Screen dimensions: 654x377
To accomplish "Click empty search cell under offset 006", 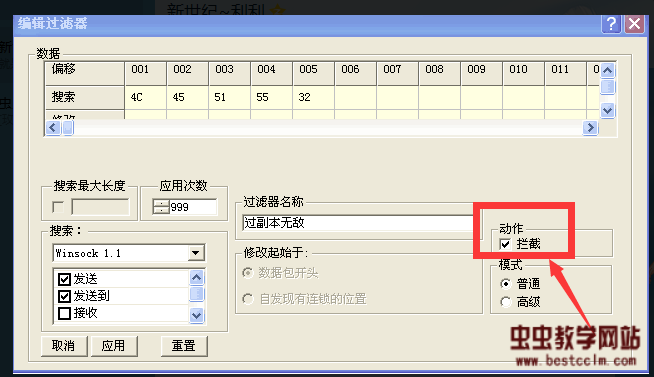I will (356, 98).
